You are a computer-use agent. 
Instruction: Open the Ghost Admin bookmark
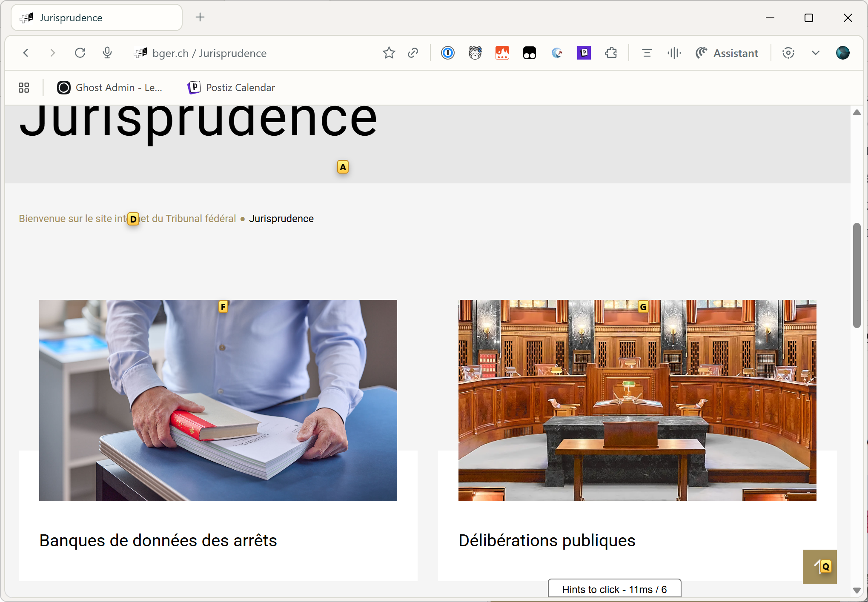point(110,88)
